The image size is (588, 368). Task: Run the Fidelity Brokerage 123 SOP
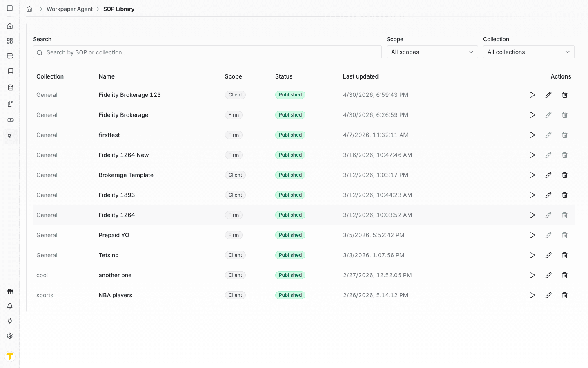click(532, 95)
